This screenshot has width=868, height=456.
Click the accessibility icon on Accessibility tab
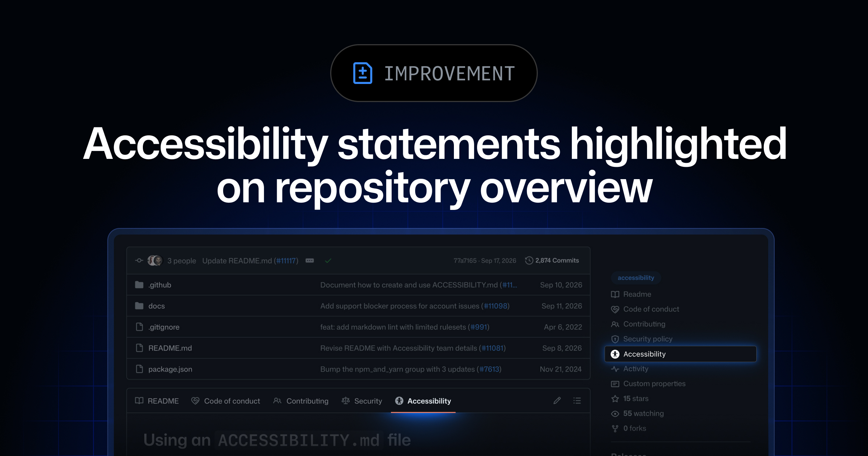399,401
